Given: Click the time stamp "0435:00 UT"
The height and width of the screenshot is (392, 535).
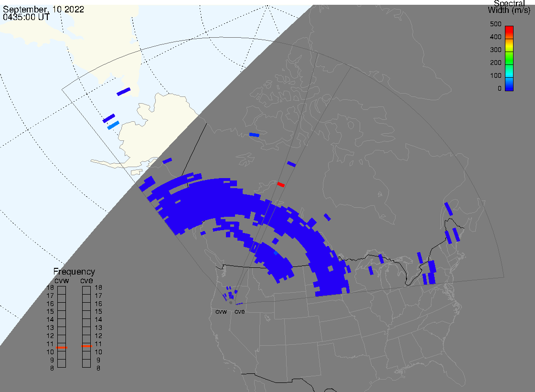Looking at the screenshot, I should pos(26,17).
